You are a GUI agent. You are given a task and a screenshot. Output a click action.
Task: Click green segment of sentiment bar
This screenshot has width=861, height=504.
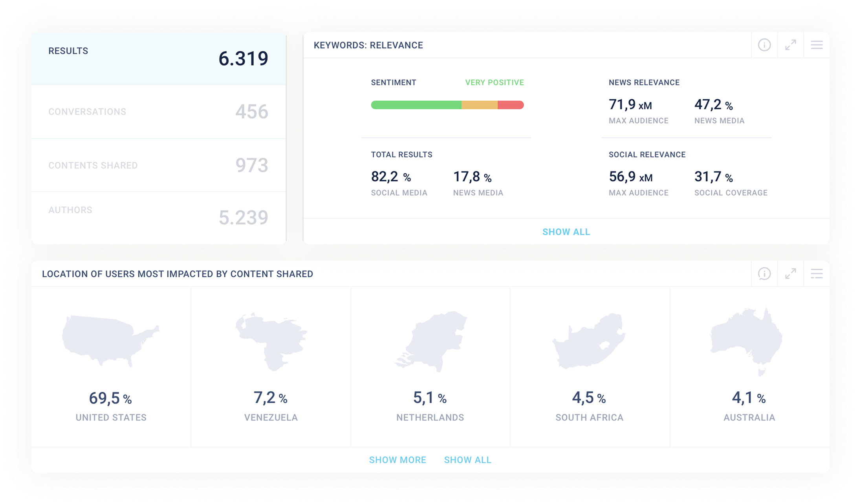[416, 105]
